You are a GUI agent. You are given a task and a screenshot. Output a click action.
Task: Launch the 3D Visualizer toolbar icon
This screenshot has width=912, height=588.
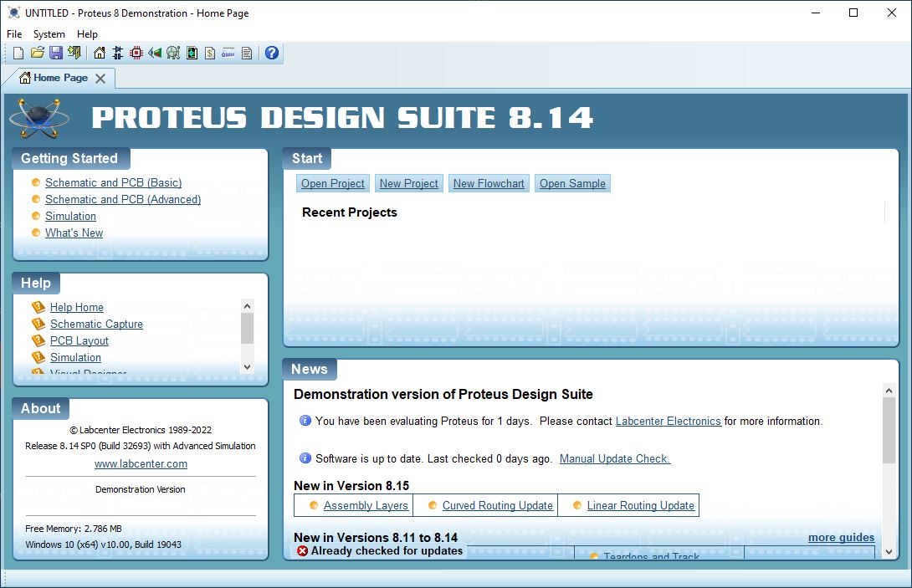(155, 54)
